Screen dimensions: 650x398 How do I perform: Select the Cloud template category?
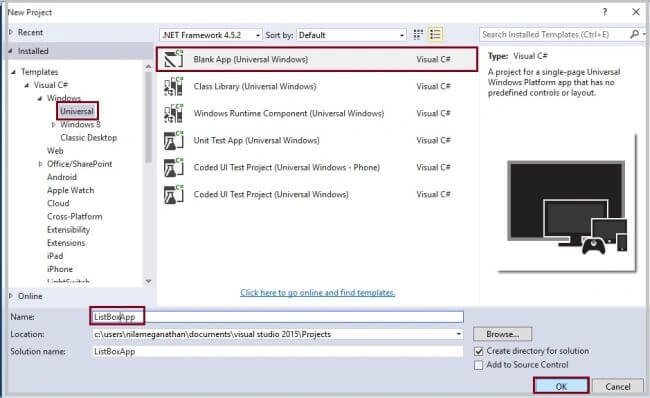click(58, 203)
